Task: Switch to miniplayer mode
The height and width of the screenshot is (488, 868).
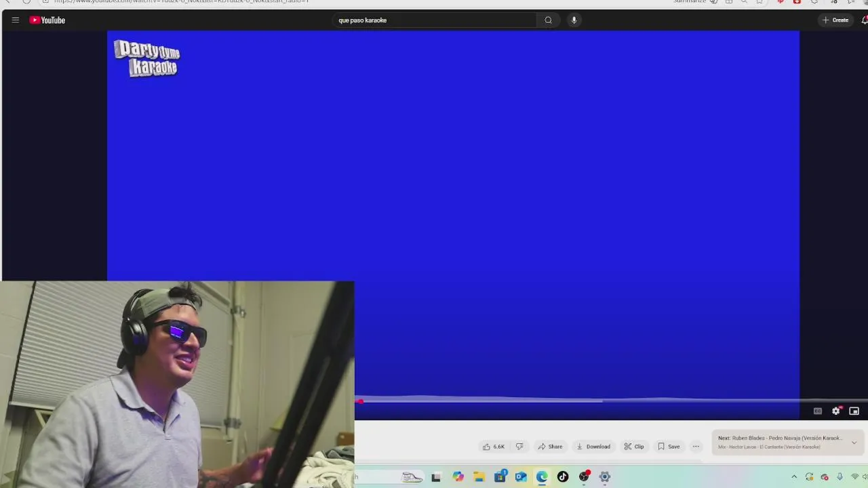Action: (x=854, y=411)
